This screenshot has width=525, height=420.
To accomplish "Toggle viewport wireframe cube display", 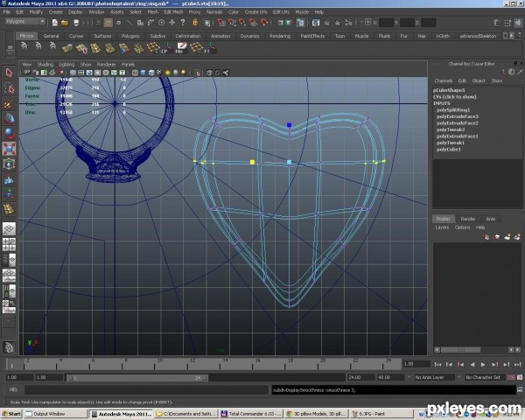I will (136, 73).
